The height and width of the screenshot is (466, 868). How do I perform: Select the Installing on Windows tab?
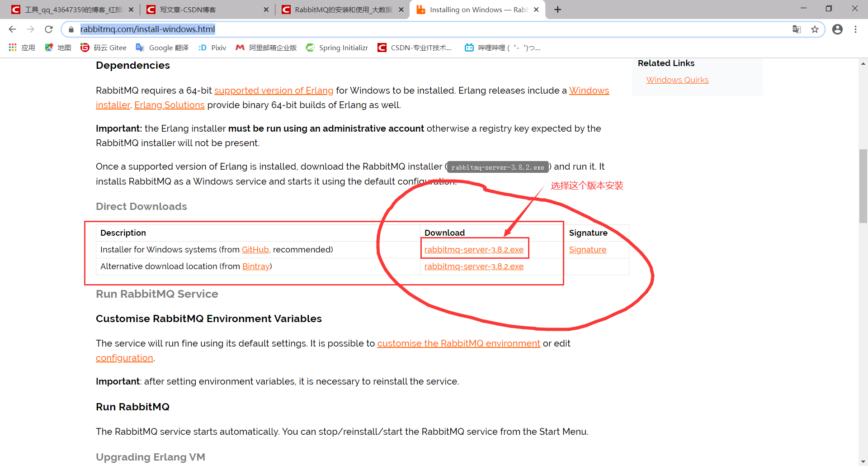pos(477,10)
